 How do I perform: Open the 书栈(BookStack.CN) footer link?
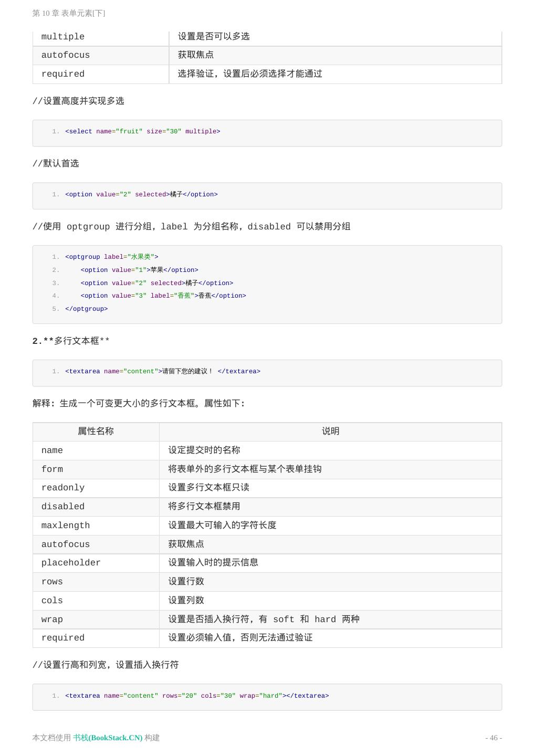click(108, 738)
